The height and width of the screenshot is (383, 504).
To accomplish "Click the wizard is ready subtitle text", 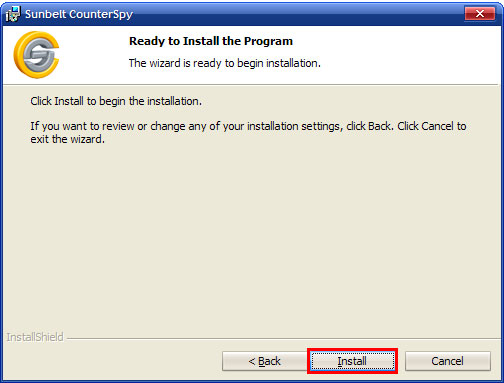I will coord(225,63).
